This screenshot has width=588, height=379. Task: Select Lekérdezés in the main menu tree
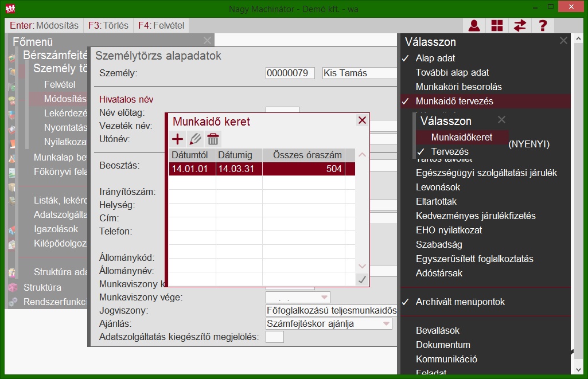point(65,113)
